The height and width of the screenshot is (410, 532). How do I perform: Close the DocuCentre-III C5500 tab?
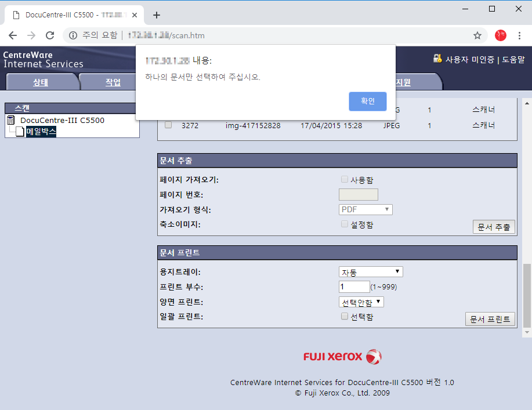pos(135,15)
